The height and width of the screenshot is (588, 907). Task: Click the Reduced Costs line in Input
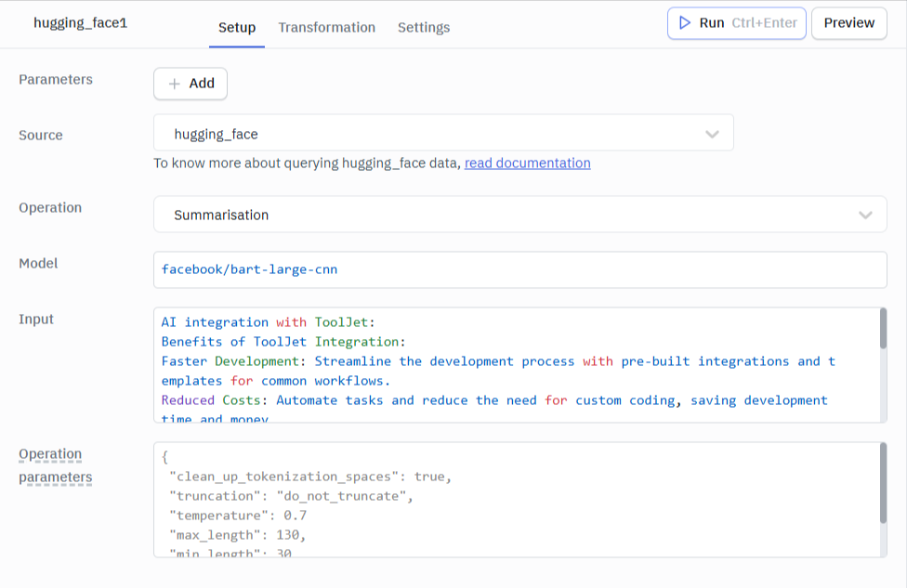tap(494, 400)
